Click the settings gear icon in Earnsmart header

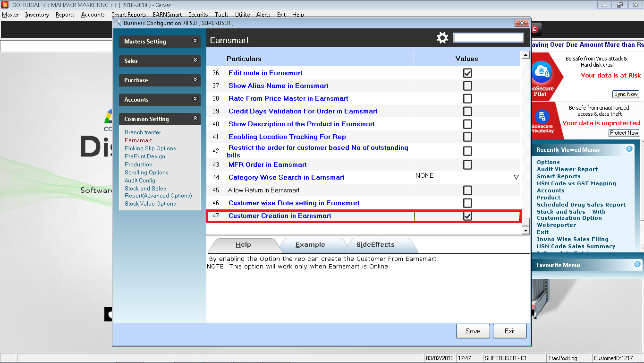tap(442, 38)
